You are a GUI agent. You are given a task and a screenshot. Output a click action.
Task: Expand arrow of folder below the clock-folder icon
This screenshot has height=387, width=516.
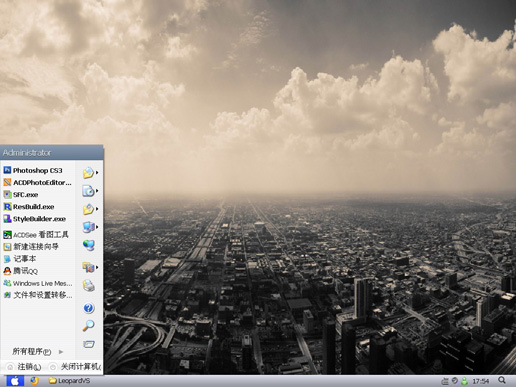coord(97,209)
